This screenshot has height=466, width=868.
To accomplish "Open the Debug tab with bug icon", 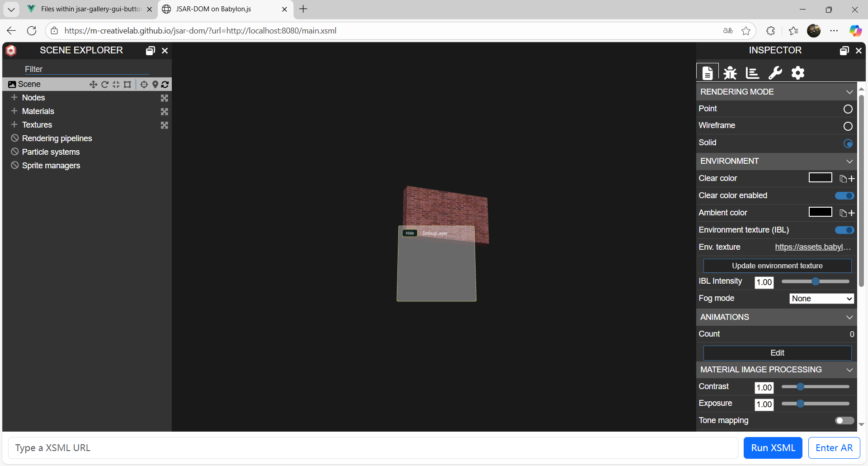I will tap(730, 73).
